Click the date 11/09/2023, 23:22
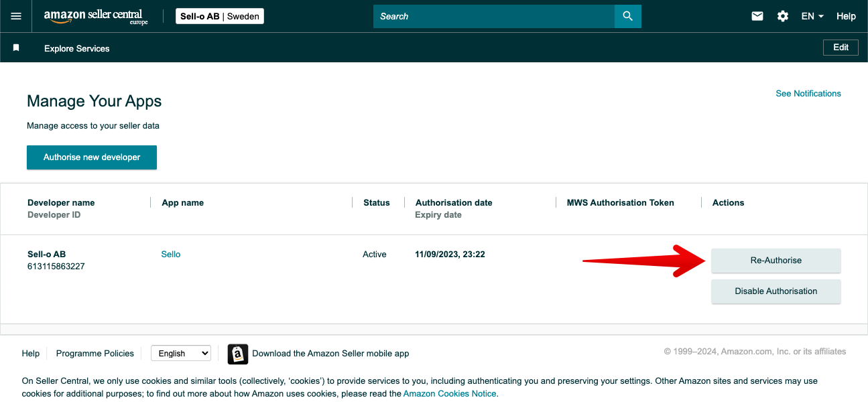This screenshot has height=416, width=868. point(450,254)
